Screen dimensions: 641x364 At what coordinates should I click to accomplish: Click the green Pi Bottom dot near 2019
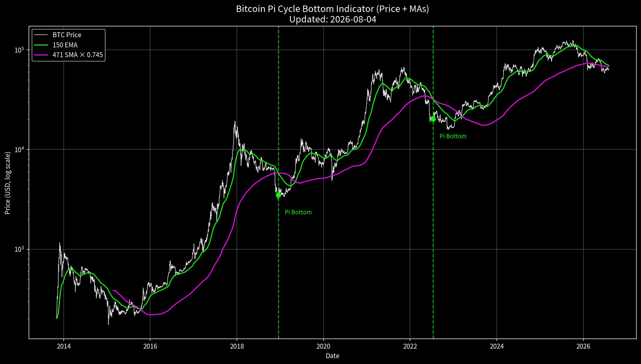[x=279, y=195]
